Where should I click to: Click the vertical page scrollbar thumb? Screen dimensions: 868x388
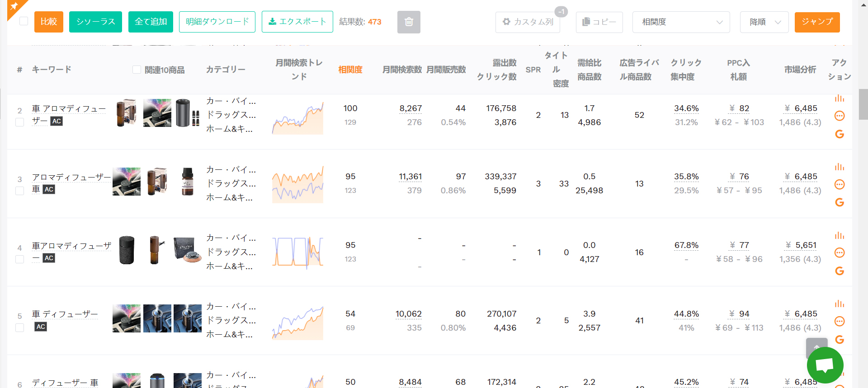863,104
